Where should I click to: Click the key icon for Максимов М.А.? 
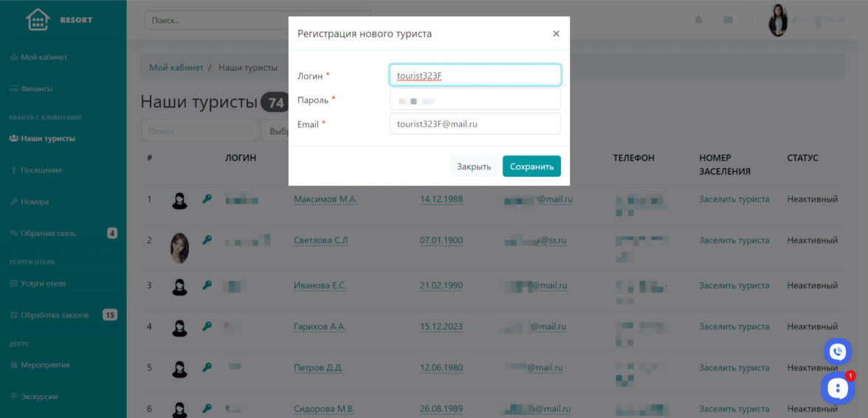pos(207,199)
